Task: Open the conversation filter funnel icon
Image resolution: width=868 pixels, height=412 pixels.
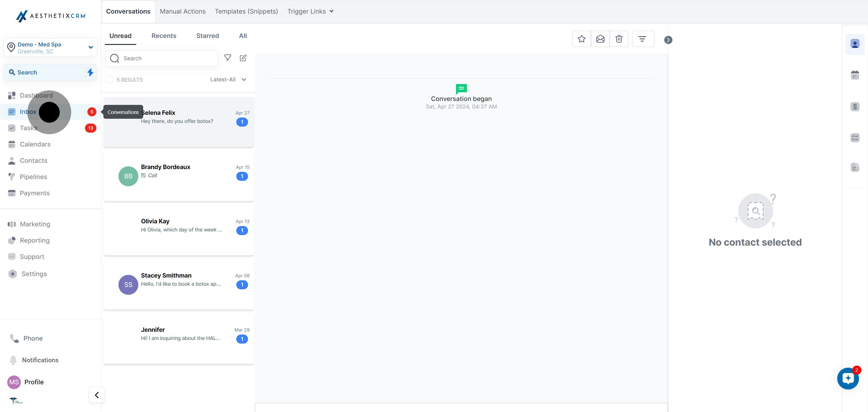Action: (x=228, y=58)
